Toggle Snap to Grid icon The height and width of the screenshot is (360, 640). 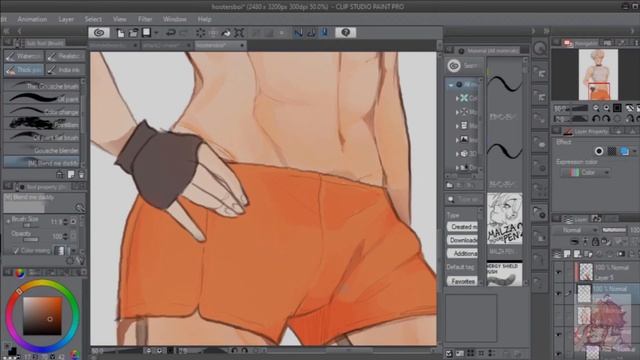pos(324,33)
